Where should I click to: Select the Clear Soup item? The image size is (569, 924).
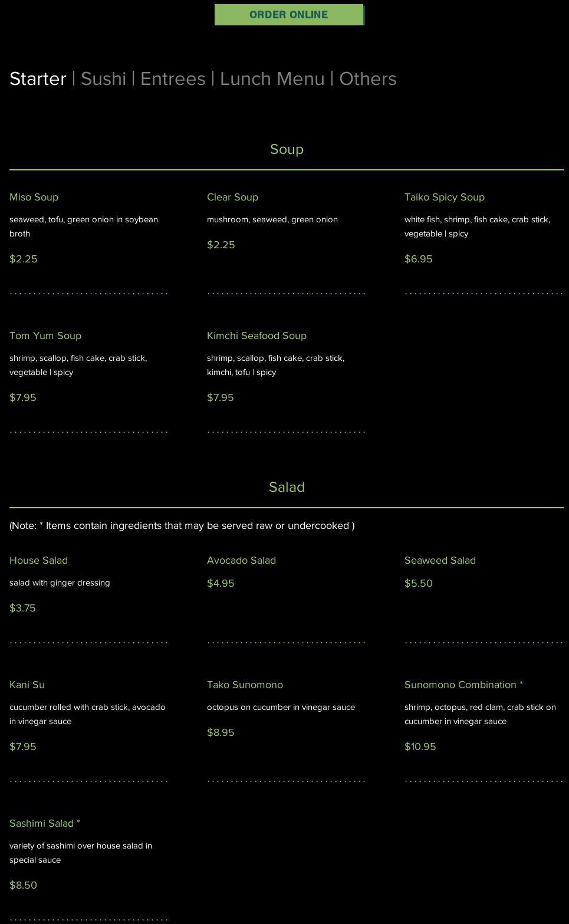tap(232, 198)
